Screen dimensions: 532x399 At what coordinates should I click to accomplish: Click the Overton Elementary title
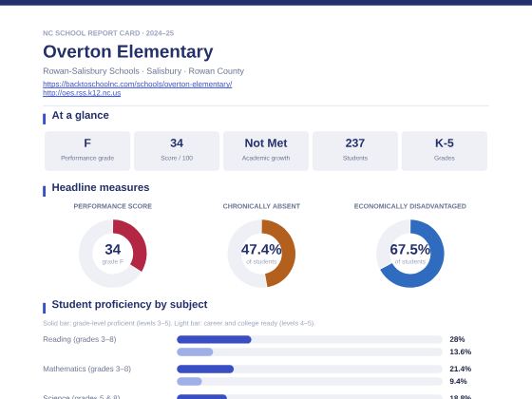pyautogui.click(x=128, y=51)
